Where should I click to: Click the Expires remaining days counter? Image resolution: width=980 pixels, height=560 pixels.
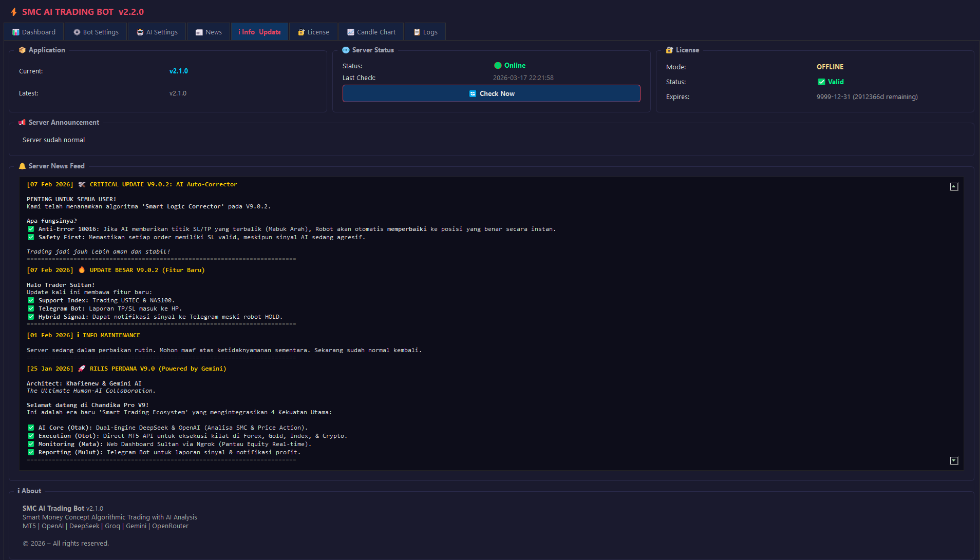point(867,96)
